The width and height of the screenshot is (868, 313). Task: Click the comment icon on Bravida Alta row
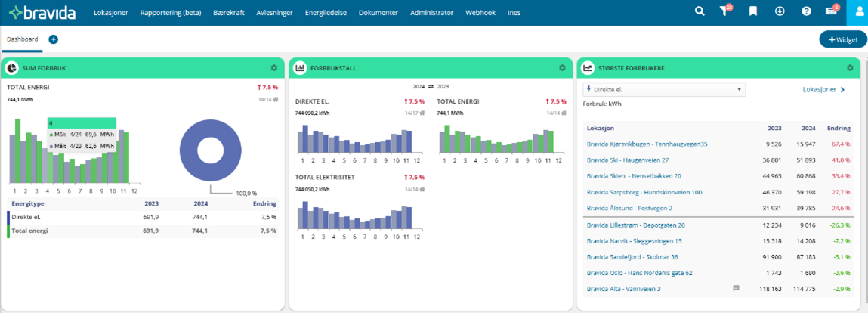click(736, 289)
